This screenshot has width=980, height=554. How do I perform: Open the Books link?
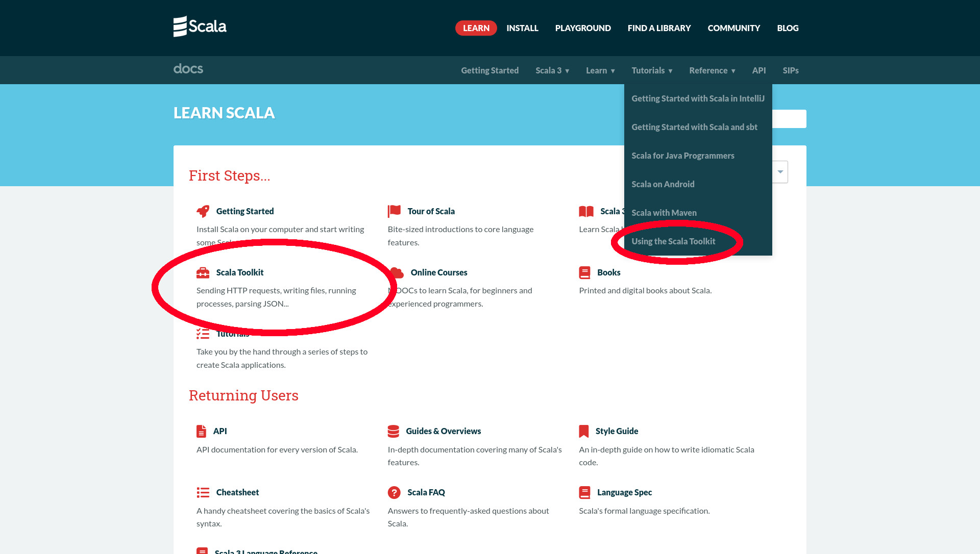point(608,272)
